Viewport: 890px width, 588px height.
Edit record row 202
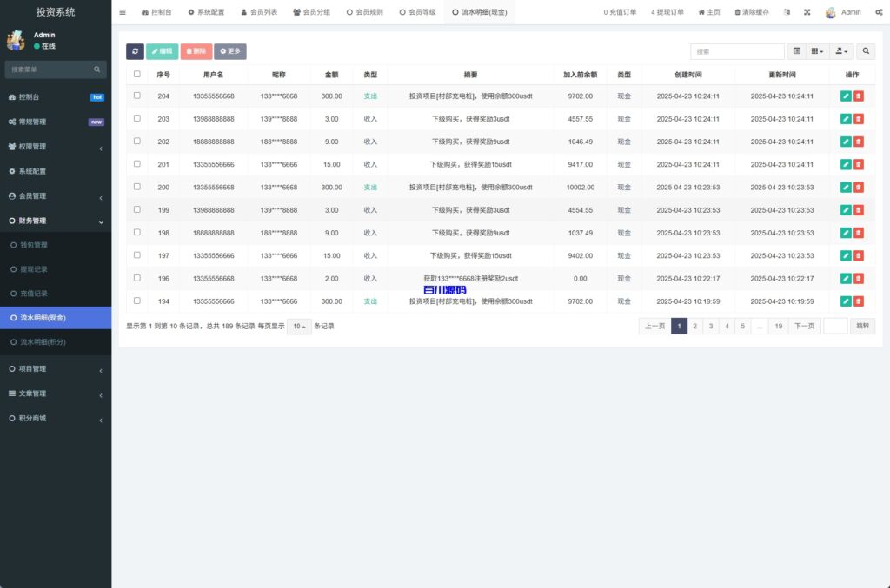pyautogui.click(x=846, y=142)
